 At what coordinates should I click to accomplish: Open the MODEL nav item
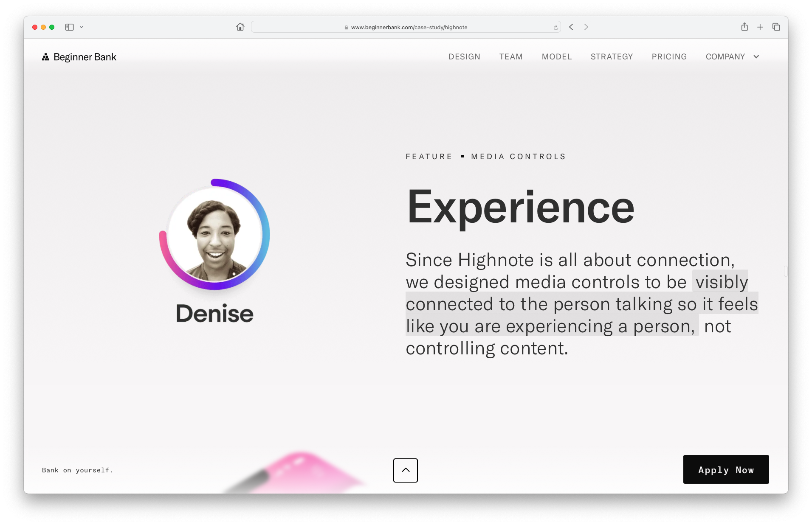point(557,57)
